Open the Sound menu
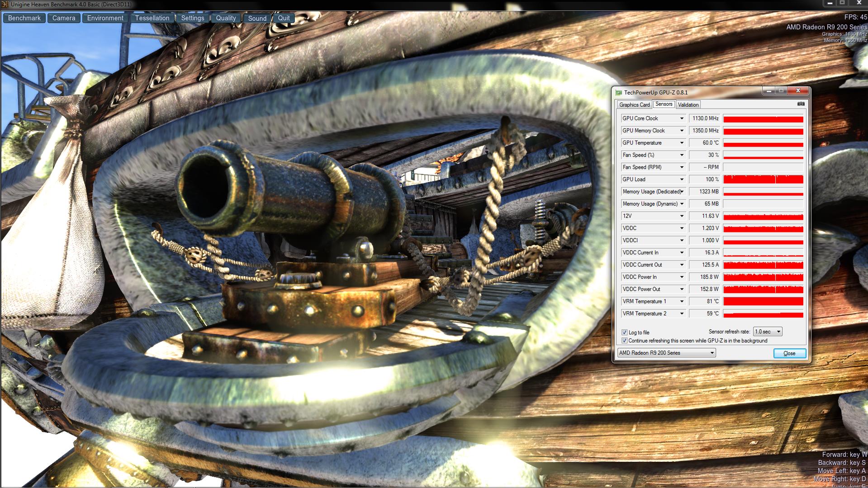868x488 pixels. pyautogui.click(x=257, y=18)
